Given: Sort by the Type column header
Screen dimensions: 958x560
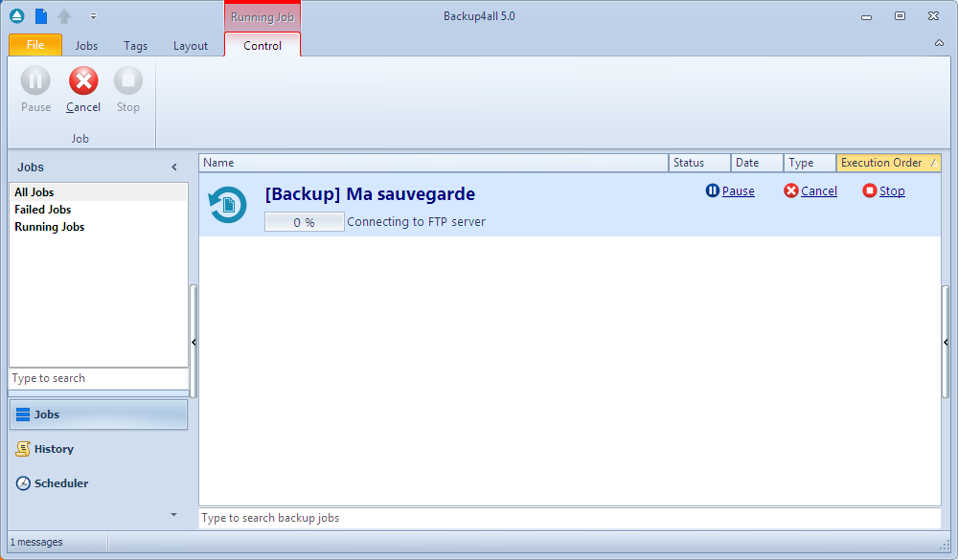Looking at the screenshot, I should [810, 163].
